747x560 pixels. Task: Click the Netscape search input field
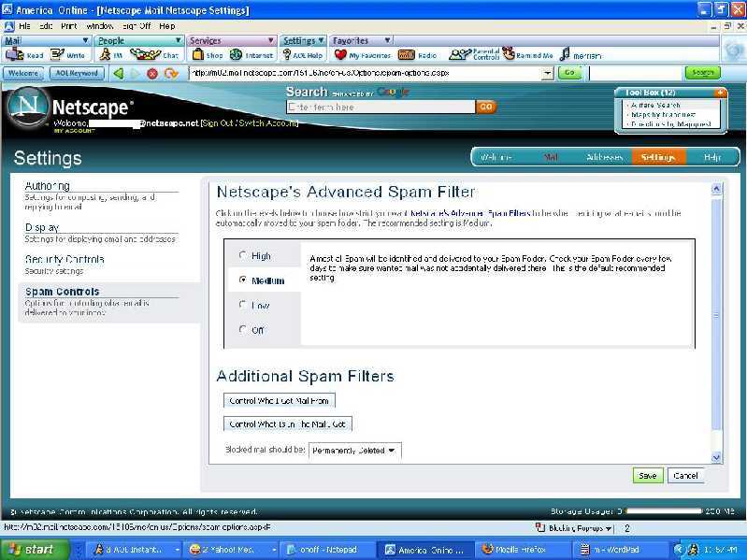[381, 108]
